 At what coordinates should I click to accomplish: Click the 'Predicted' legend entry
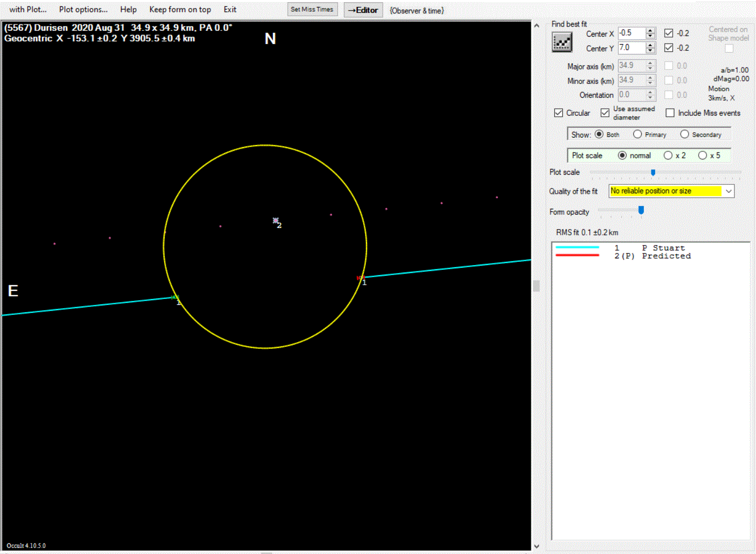point(666,256)
